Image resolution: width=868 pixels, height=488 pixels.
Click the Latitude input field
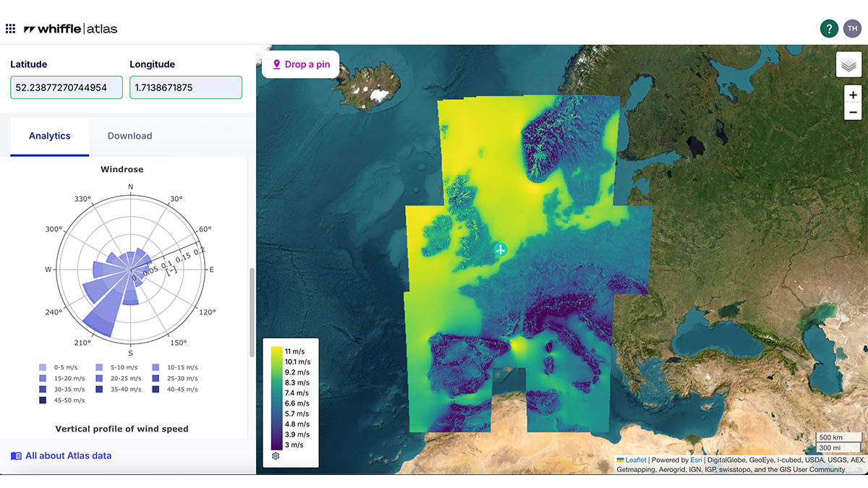(x=67, y=87)
